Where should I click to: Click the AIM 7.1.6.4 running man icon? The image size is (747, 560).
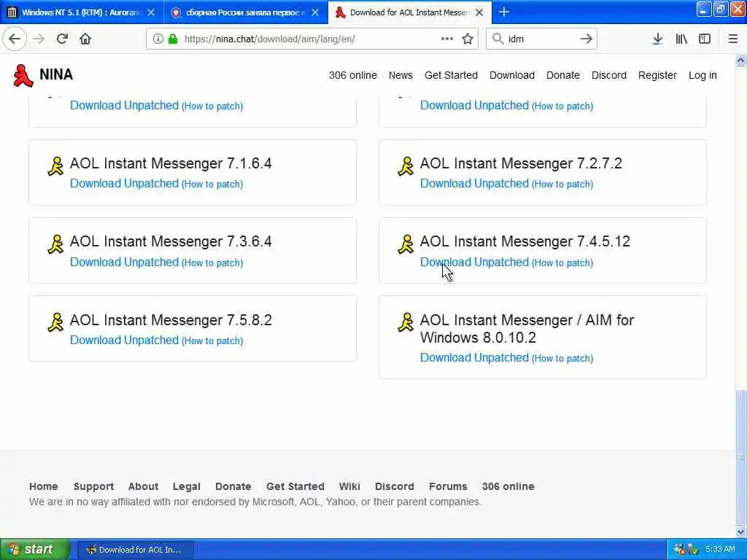point(55,166)
